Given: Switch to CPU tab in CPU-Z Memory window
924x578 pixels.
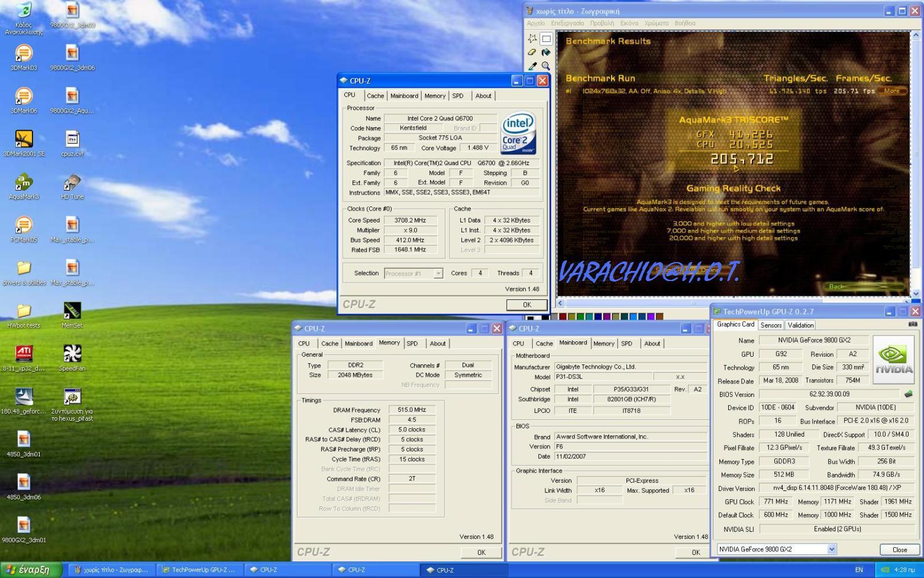Looking at the screenshot, I should pyautogui.click(x=304, y=344).
